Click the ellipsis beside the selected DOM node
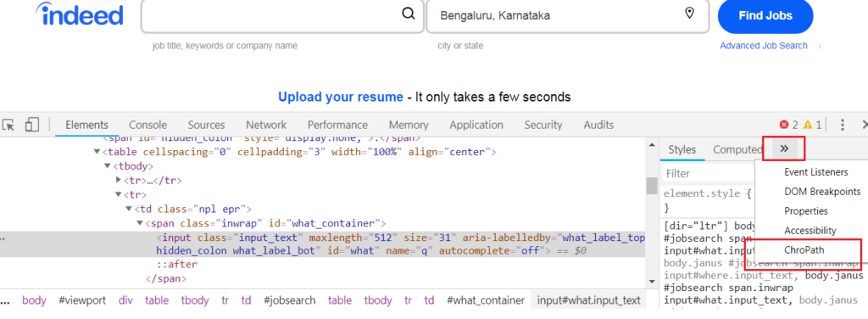 pos(3,238)
